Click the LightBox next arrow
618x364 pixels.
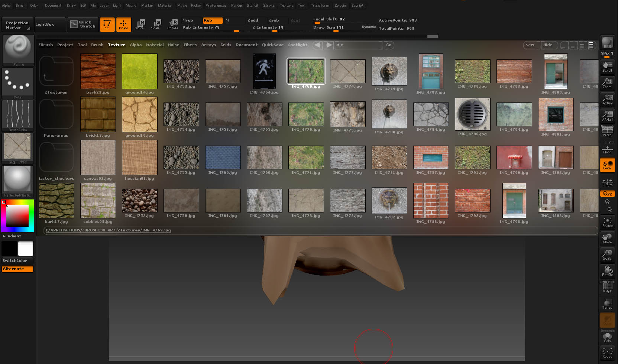coord(329,45)
